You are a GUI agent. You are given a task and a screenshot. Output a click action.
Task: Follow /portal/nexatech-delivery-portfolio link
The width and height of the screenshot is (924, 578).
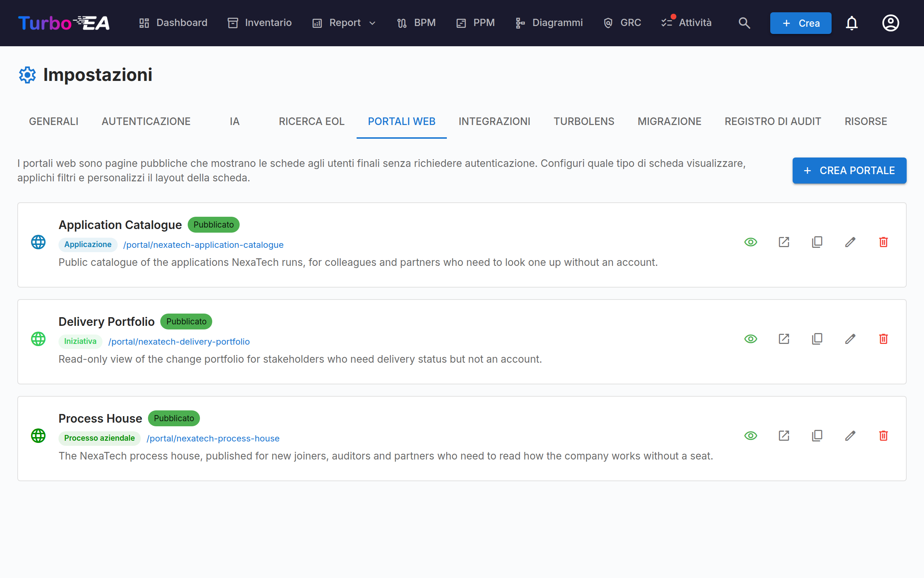tap(179, 341)
